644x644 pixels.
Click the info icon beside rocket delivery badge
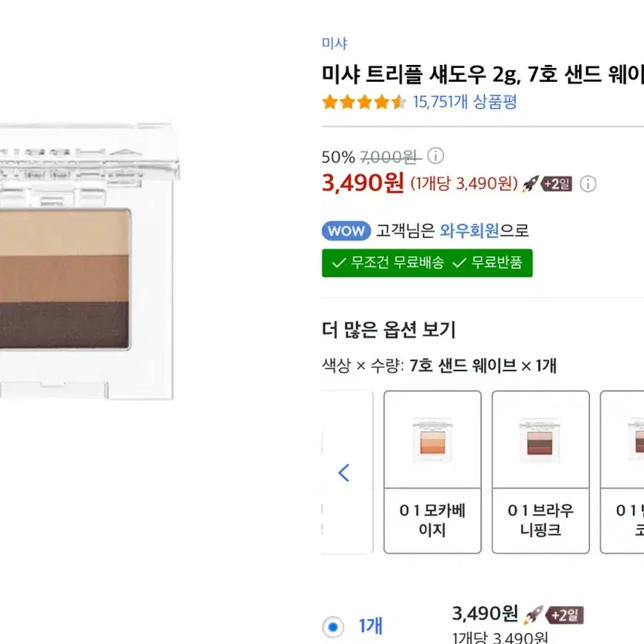pyautogui.click(x=588, y=183)
